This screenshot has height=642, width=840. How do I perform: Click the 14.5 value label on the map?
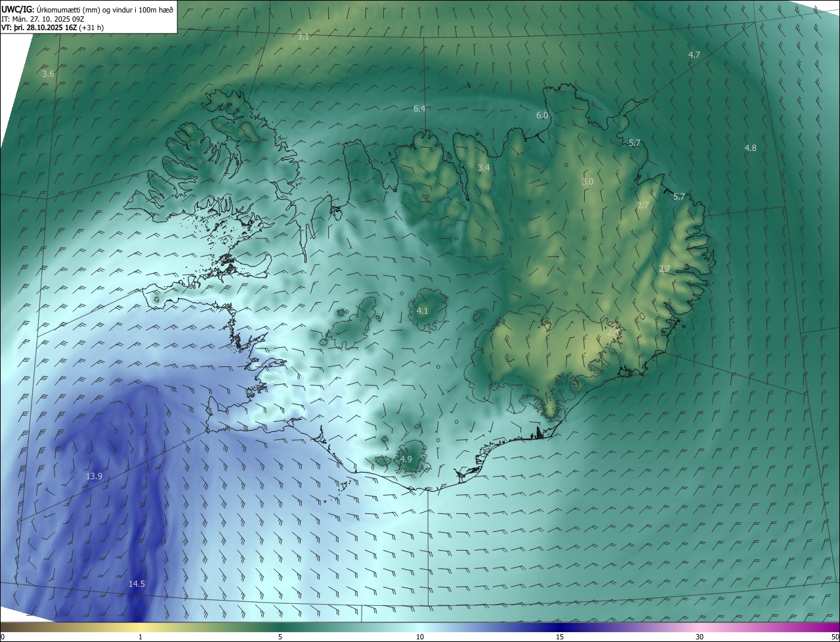click(x=136, y=584)
